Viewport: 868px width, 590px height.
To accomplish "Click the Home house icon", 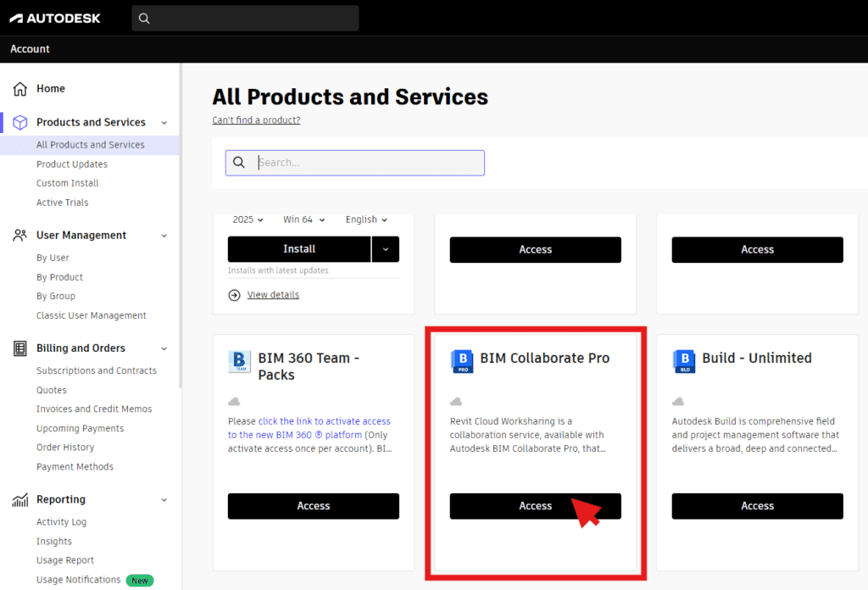I will (20, 88).
